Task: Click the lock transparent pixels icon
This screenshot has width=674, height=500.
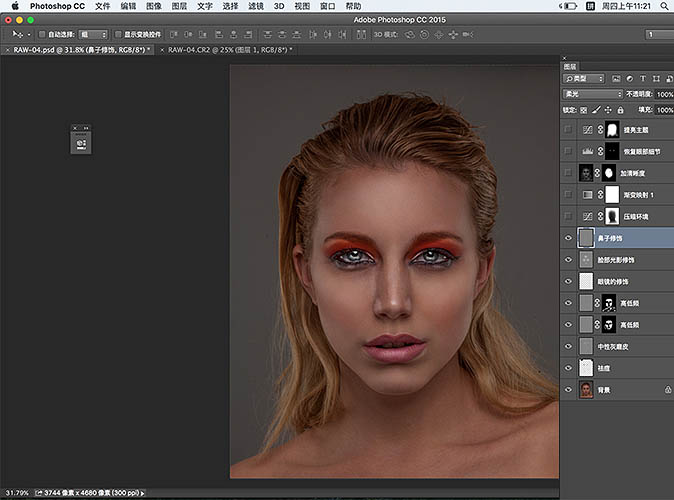Action: click(582, 108)
